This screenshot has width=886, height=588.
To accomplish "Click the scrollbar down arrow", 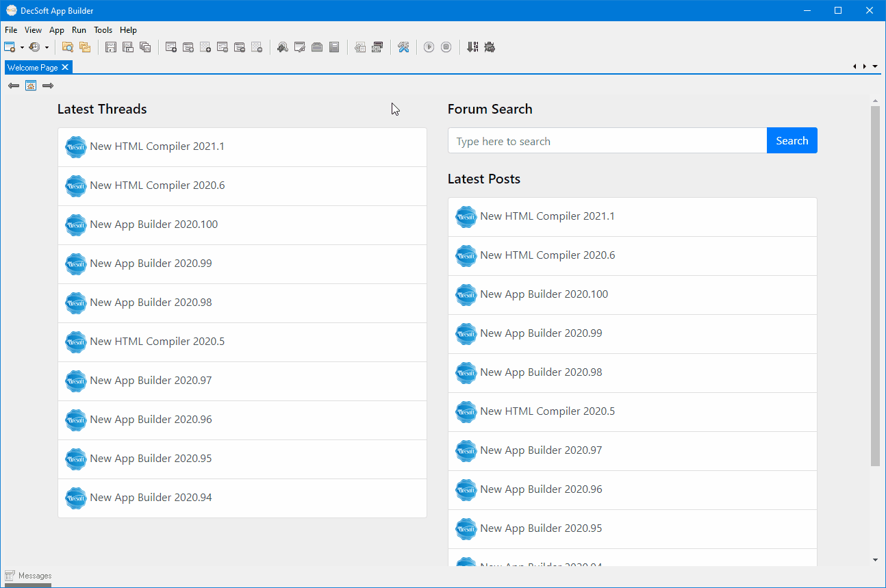I will (x=875, y=560).
